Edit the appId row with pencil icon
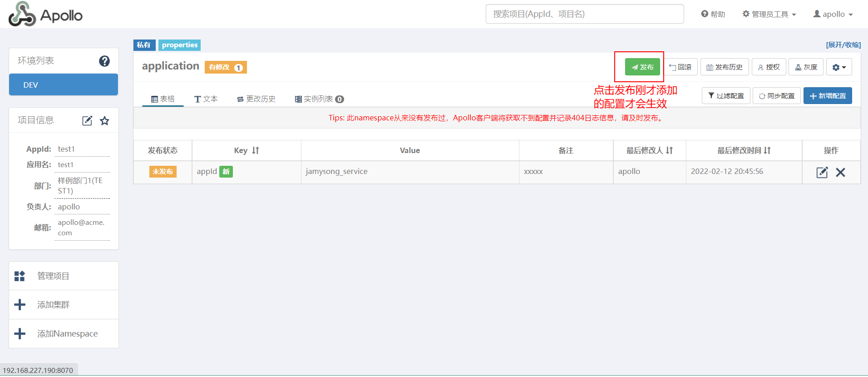Viewport: 868px width, 377px height. (x=822, y=173)
